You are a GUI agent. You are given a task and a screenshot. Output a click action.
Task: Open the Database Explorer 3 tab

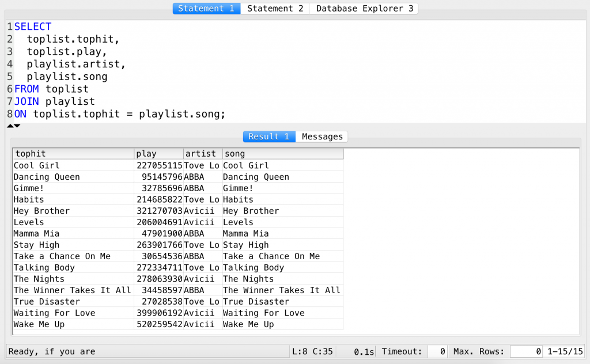[x=364, y=8]
